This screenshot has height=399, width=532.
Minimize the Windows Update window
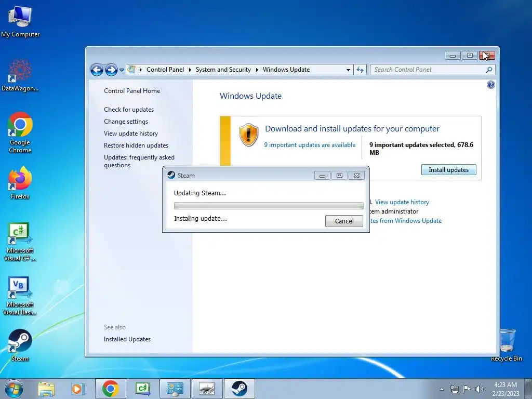453,55
